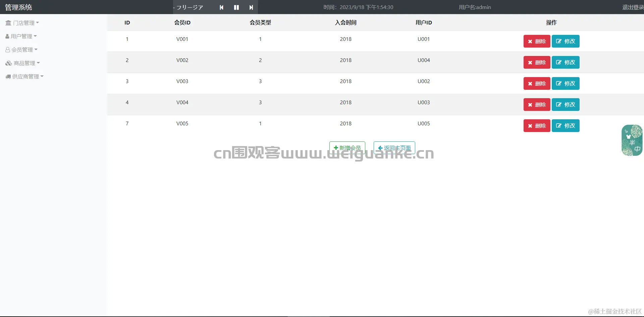Screen dimensions: 644x317
Task: Open the floating green input-method widget
Action: pyautogui.click(x=632, y=140)
